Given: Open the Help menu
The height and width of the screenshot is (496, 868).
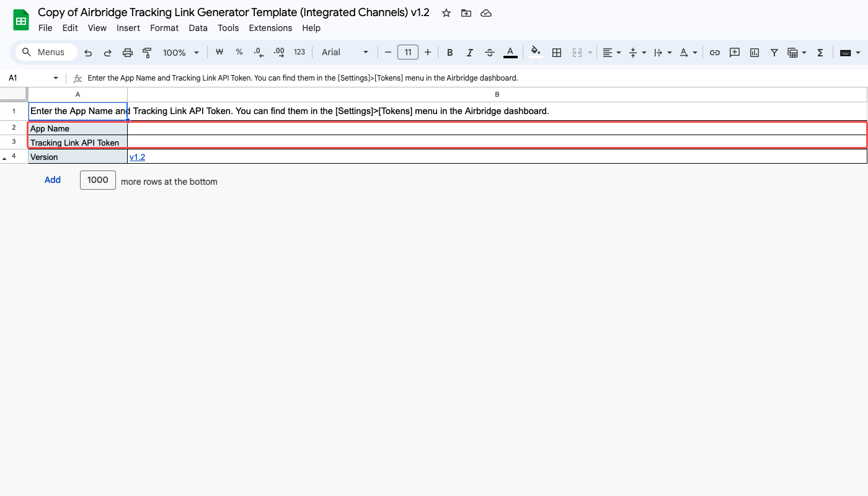Looking at the screenshot, I should [311, 28].
